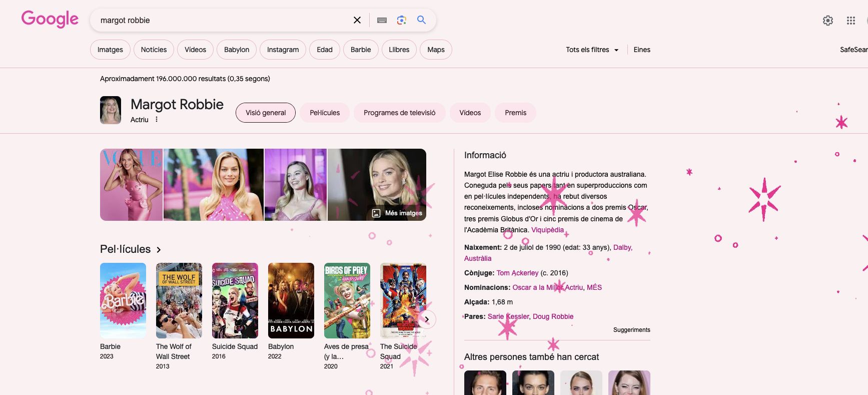Click next arrow in movies carousel

[427, 319]
